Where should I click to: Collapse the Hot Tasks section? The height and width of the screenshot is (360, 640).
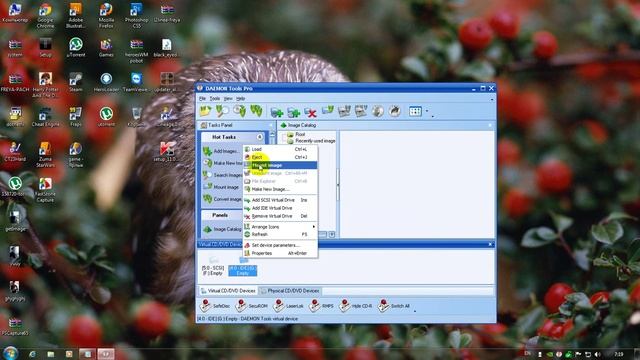pyautogui.click(x=260, y=137)
